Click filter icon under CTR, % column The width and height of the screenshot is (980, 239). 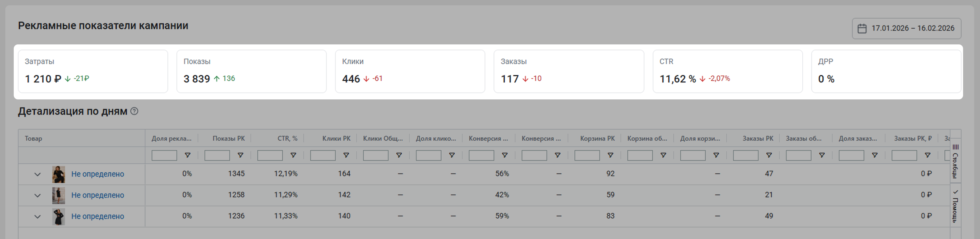[x=293, y=155]
